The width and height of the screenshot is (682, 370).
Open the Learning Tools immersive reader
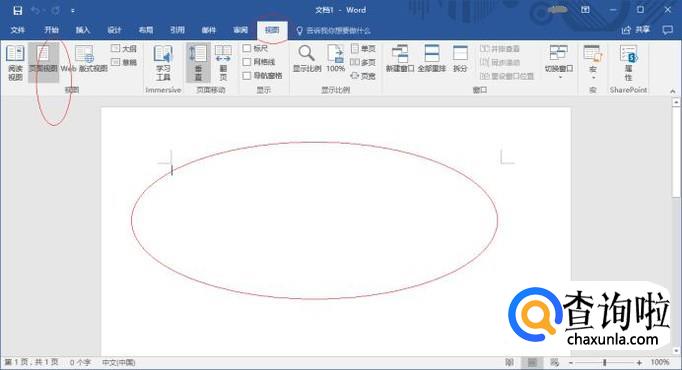point(163,63)
